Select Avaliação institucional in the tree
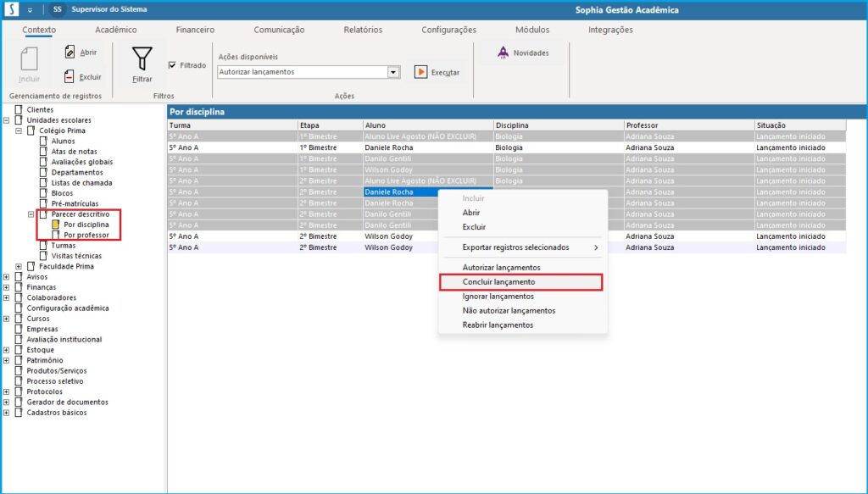Image resolution: width=868 pixels, height=494 pixels. pyautogui.click(x=64, y=340)
